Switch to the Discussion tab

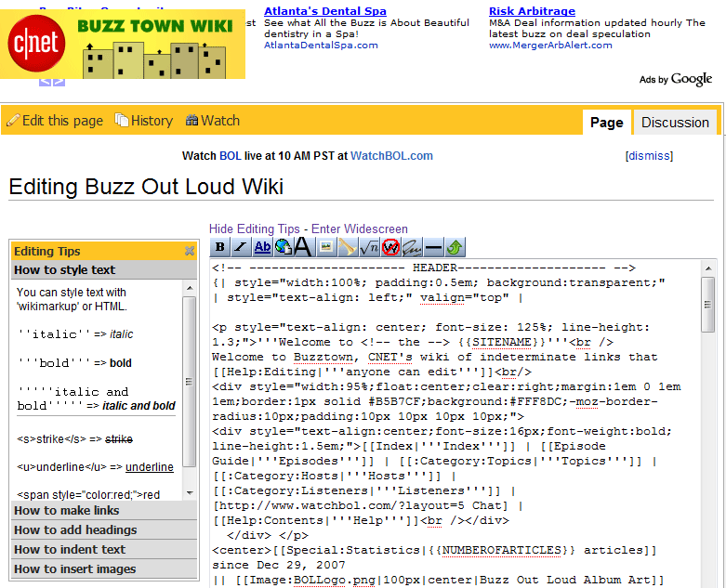pos(675,122)
